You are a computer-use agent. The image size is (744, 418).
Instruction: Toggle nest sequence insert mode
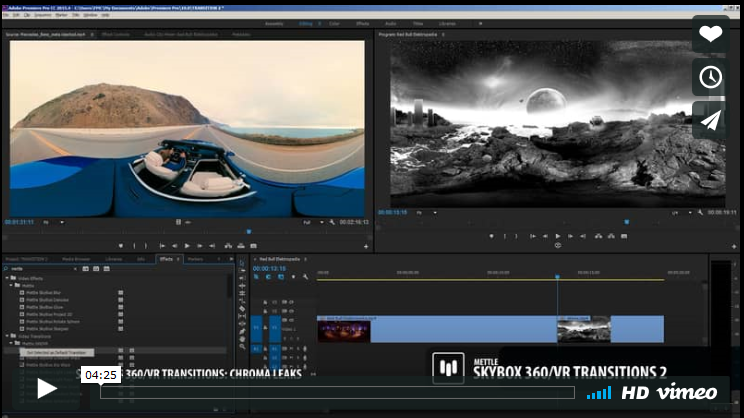[256, 277]
